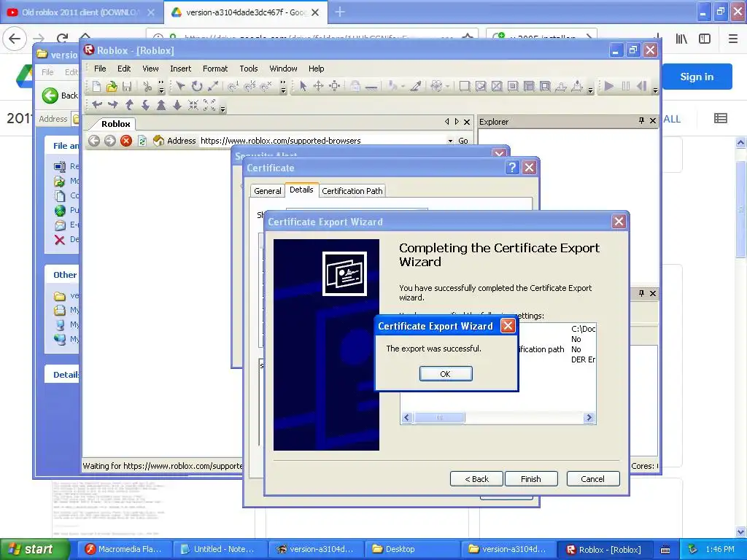Click the New document toolbar icon
Screen dimensions: 747x560
[97, 87]
